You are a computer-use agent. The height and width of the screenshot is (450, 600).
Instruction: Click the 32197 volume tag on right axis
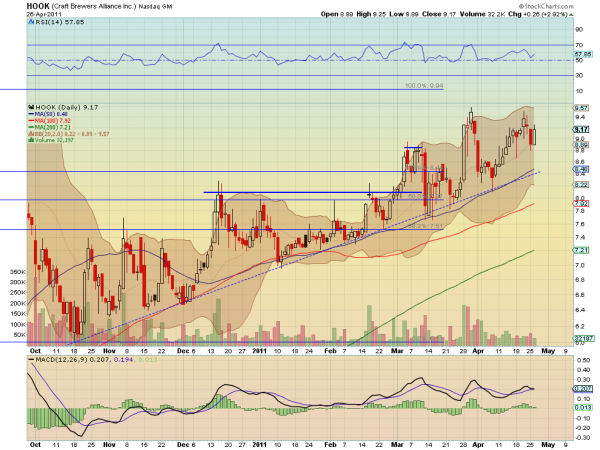click(583, 338)
